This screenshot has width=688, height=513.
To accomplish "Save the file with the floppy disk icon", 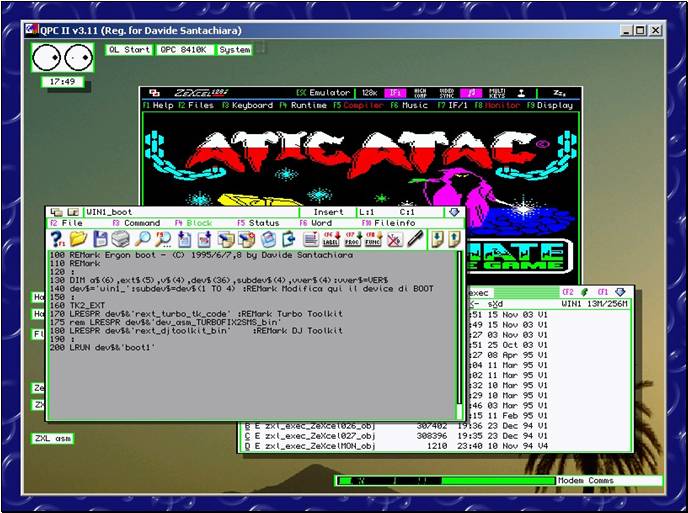I will click(100, 239).
